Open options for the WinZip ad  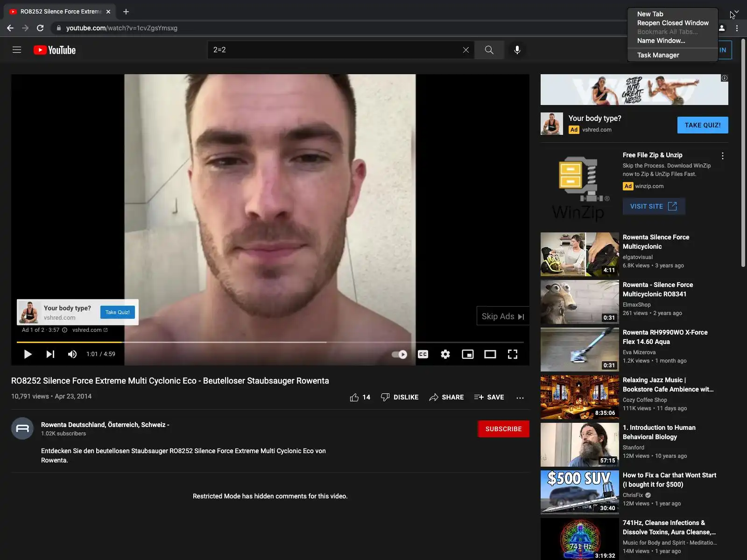(723, 156)
